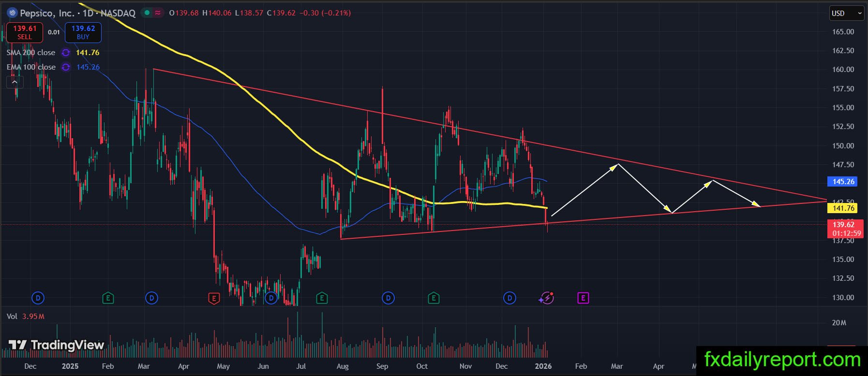The image size is (868, 376).
Task: Collapse the indicator legend with the chevron
Action: coord(15,82)
